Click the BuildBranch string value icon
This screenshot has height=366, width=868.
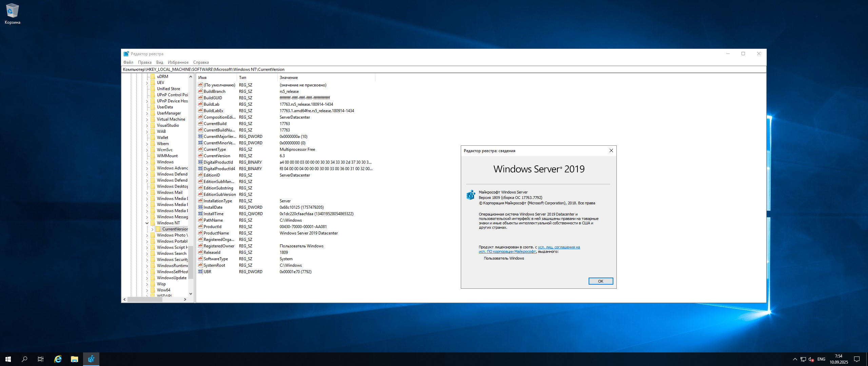click(200, 91)
